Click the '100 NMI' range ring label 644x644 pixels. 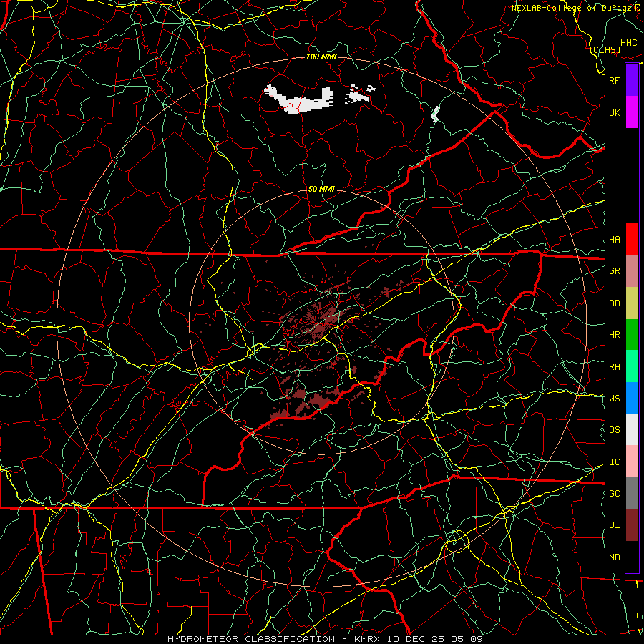pyautogui.click(x=321, y=57)
